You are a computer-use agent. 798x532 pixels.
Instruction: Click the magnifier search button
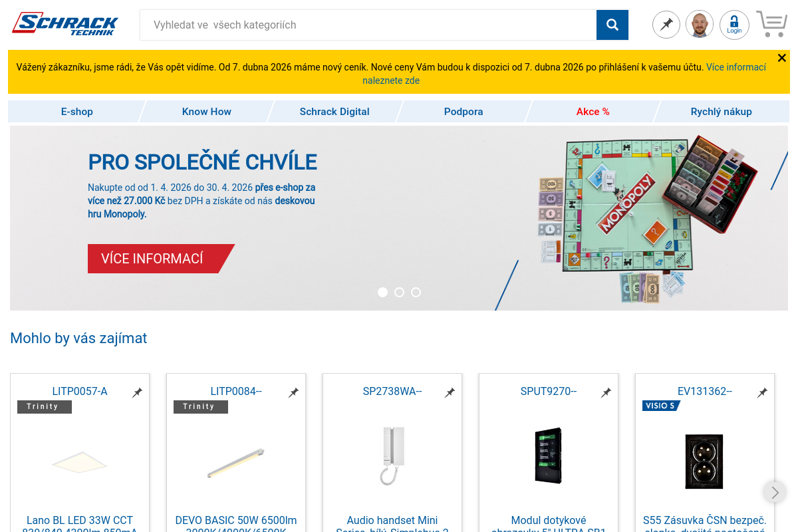click(612, 25)
